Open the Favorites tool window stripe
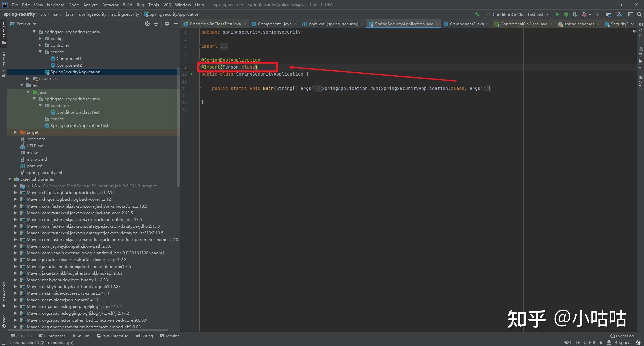The height and width of the screenshot is (346, 644). tap(4, 295)
